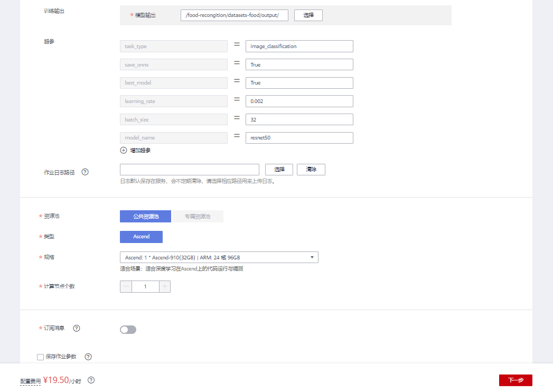The width and height of the screenshot is (553, 392).
Task: Click the learning_rate value field
Action: (299, 101)
